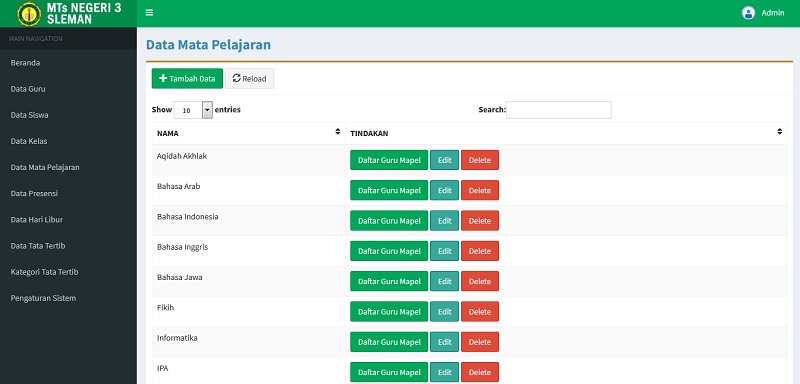Click the school emblem logo
This screenshot has width=800, height=384.
(x=29, y=14)
